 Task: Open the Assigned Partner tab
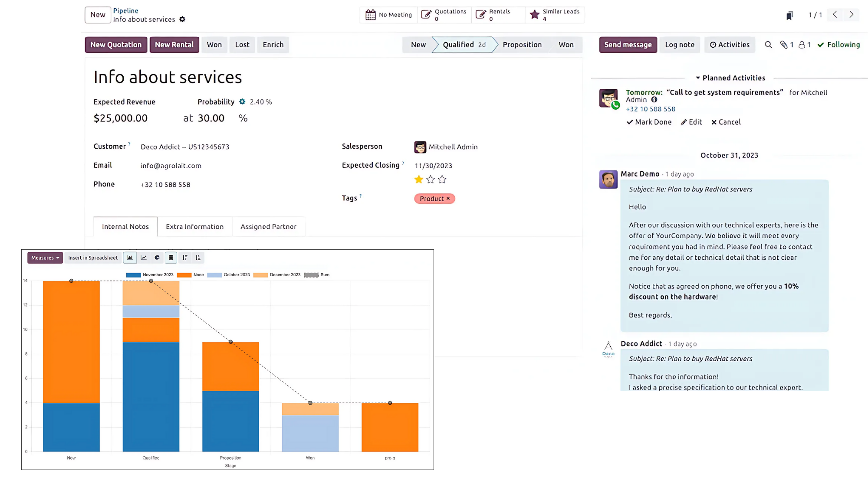tap(268, 226)
